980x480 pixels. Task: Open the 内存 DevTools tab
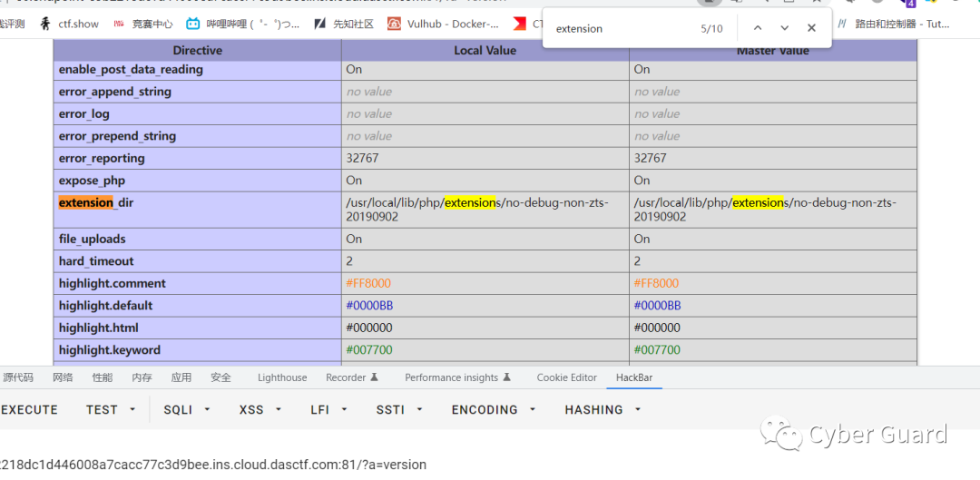[x=142, y=377]
